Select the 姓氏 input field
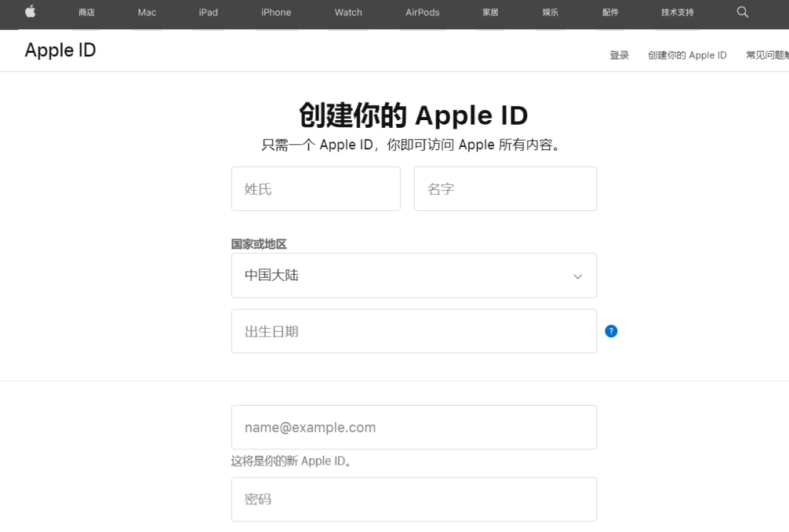The height and width of the screenshot is (532, 789). 315,189
